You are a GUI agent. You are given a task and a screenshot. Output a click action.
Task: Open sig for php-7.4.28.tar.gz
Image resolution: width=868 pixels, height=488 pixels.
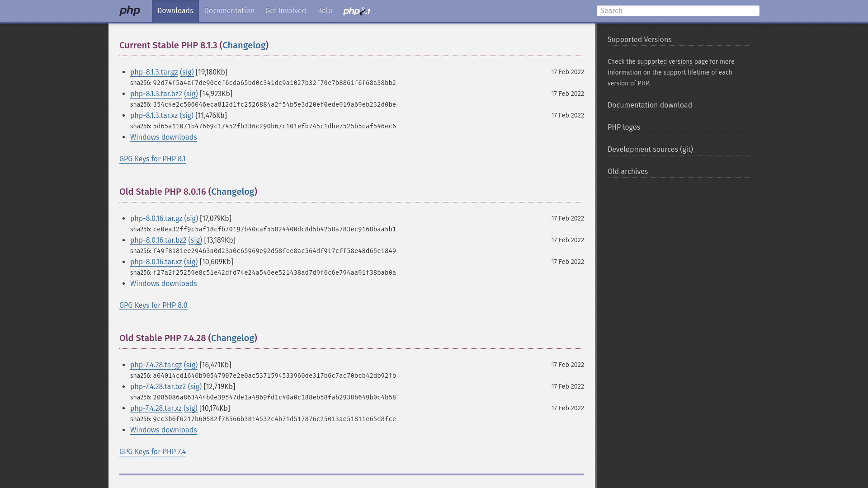(190, 365)
